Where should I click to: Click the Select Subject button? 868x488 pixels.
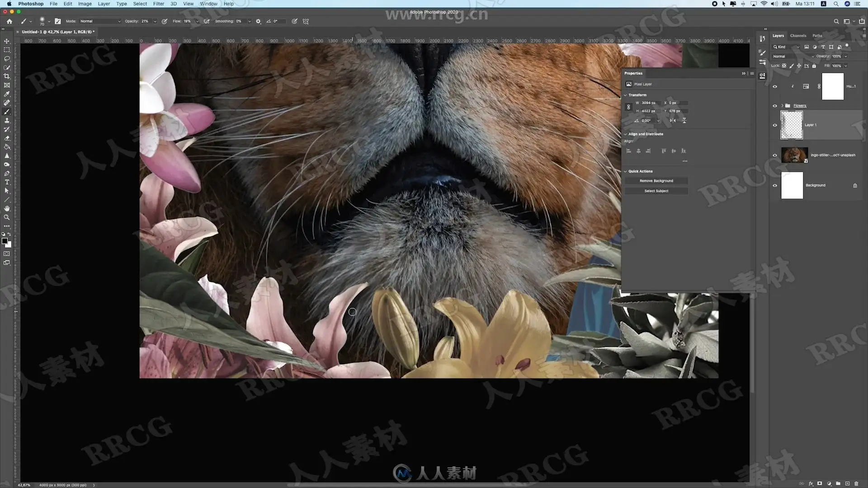(656, 191)
